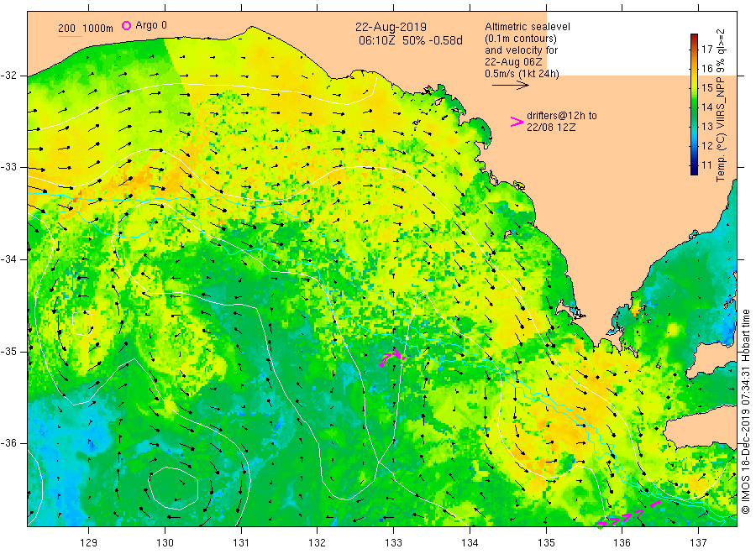Click the magenta Argo 0 circle marker
Image resolution: width=756 pixels, height=554 pixels.
(126, 25)
